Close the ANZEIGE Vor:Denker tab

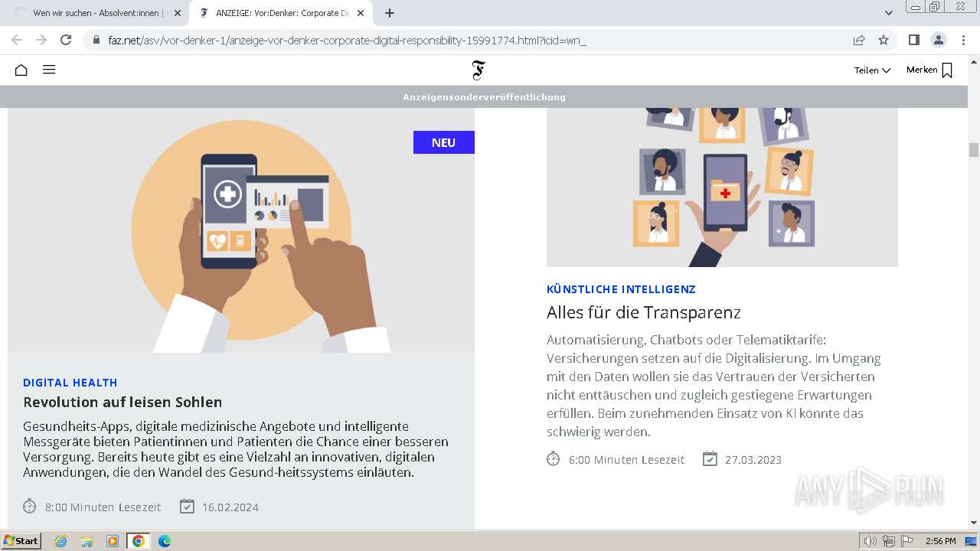coord(361,13)
